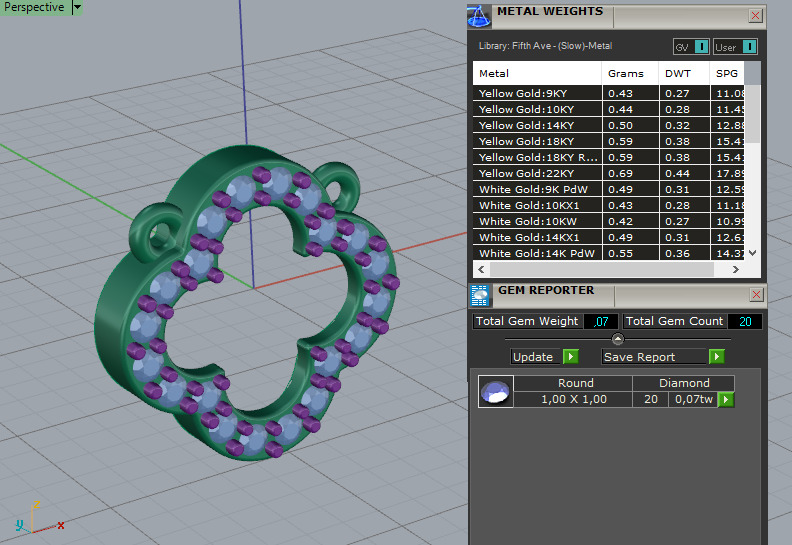The width and height of the screenshot is (792, 545).
Task: Click the gem quantity 20 cell
Action: 651,399
